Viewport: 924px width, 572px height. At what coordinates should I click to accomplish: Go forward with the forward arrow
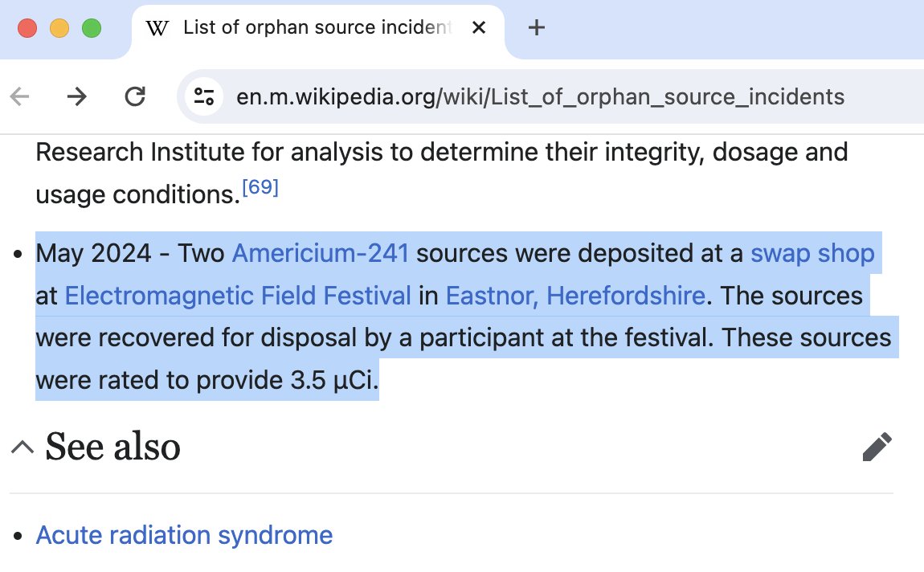pos(76,96)
